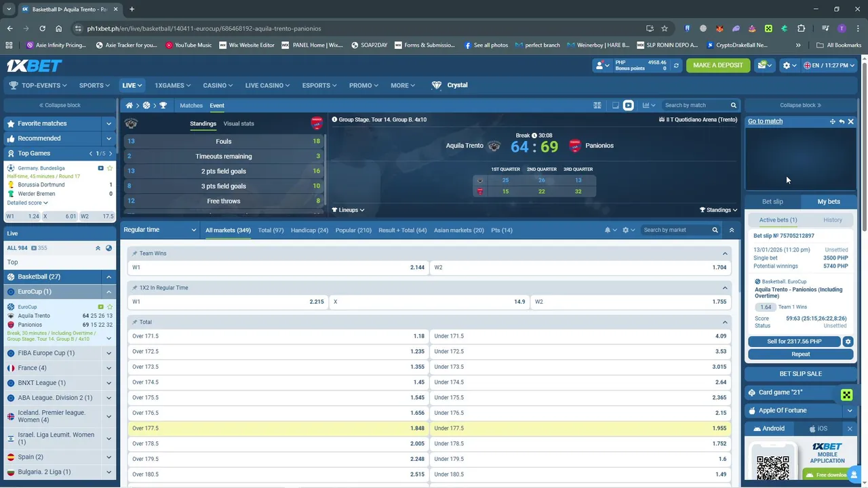Image resolution: width=868 pixels, height=488 pixels.
Task: Expand Recommended section
Action: click(x=108, y=138)
